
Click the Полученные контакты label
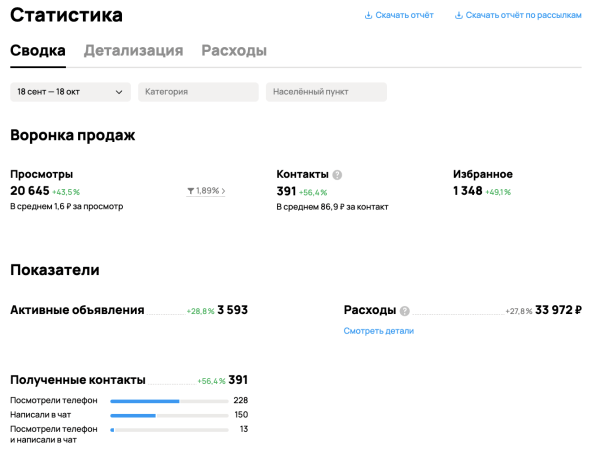pyautogui.click(x=78, y=380)
